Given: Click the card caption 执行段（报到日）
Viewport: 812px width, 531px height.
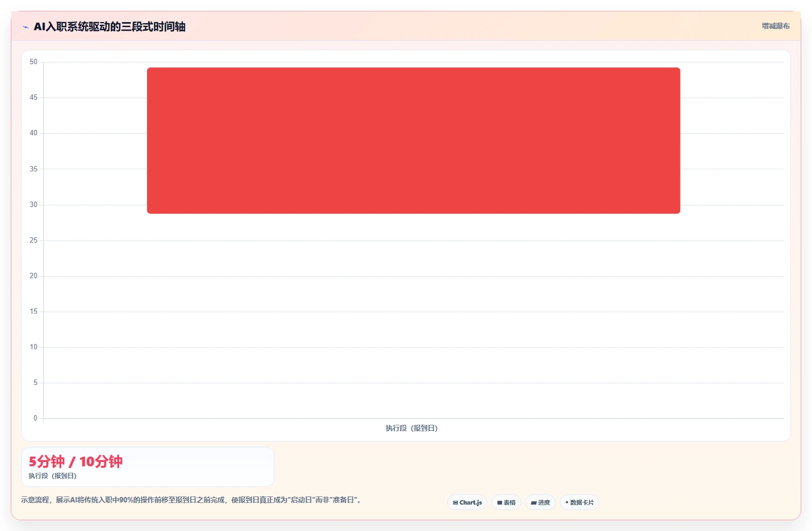Looking at the screenshot, I should [x=53, y=476].
